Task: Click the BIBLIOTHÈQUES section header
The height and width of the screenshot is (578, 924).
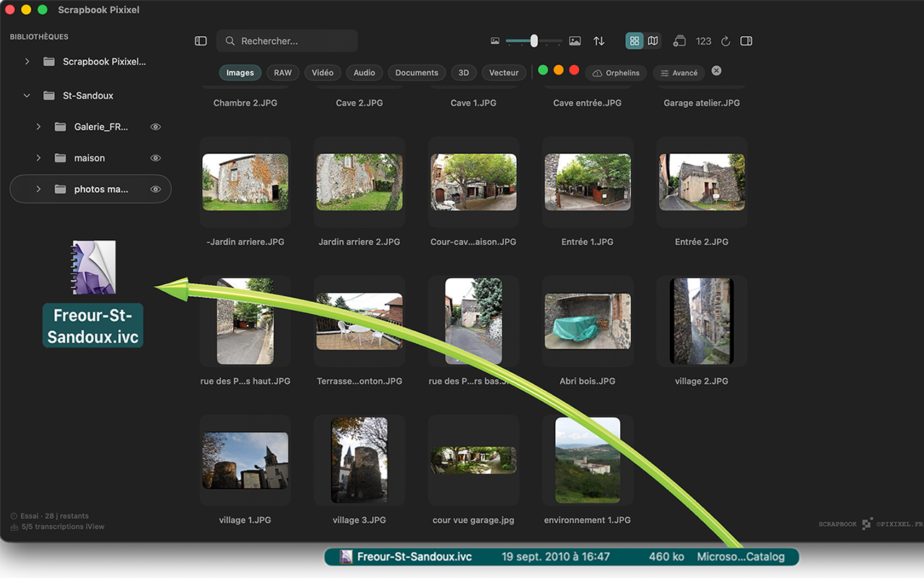Action: tap(39, 37)
